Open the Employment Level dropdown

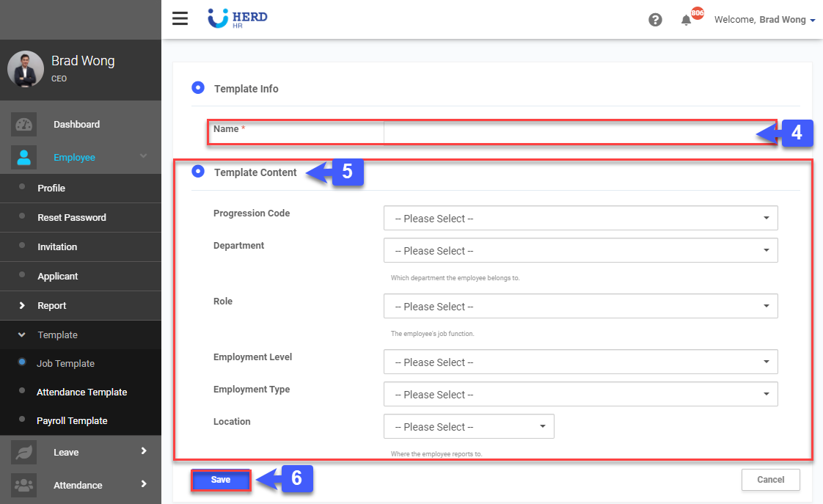click(x=580, y=362)
